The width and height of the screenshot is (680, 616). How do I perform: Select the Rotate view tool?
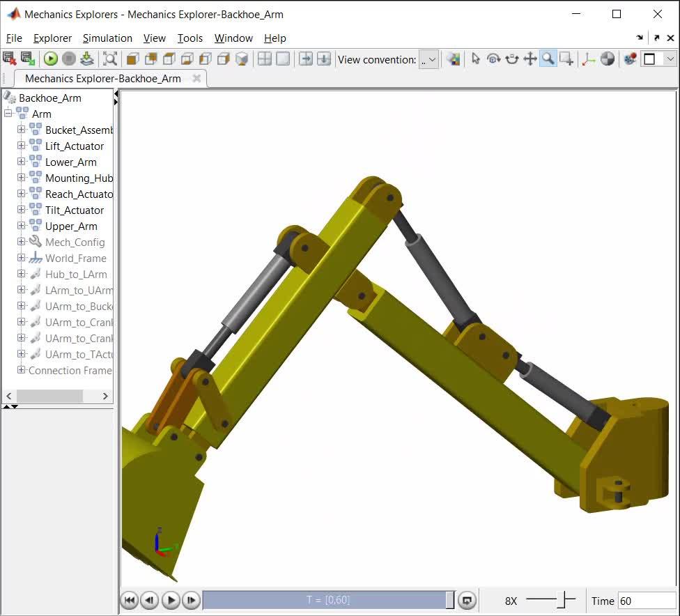click(494, 59)
